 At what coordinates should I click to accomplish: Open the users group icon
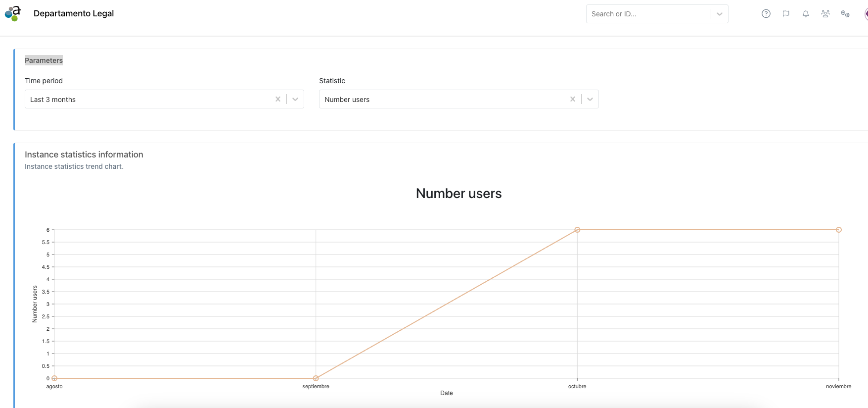(x=825, y=14)
